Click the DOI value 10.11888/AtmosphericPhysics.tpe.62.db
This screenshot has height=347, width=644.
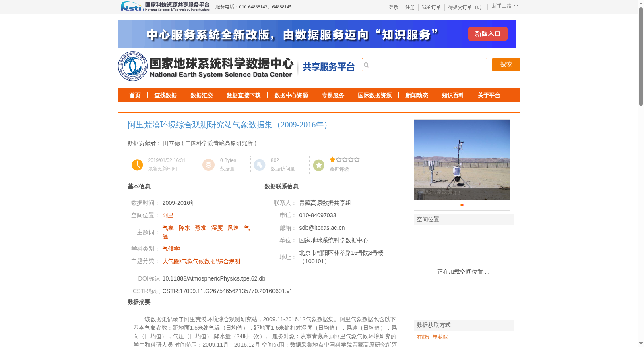(214, 278)
